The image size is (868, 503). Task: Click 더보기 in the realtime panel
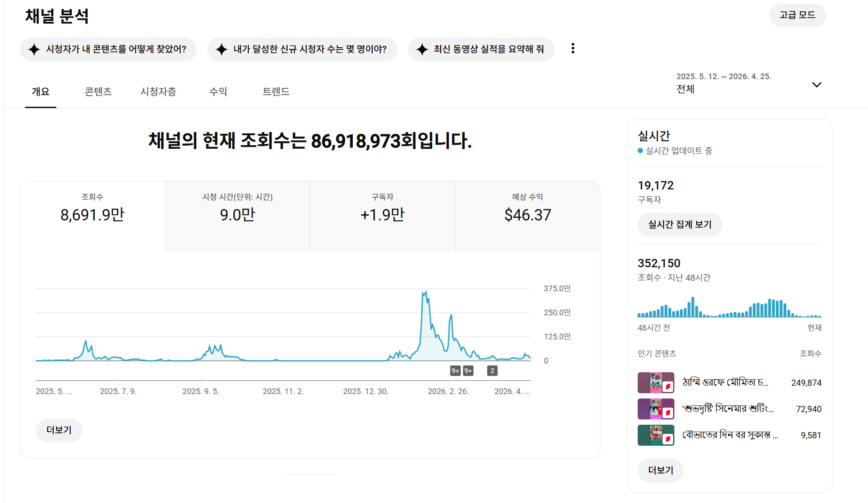click(660, 470)
